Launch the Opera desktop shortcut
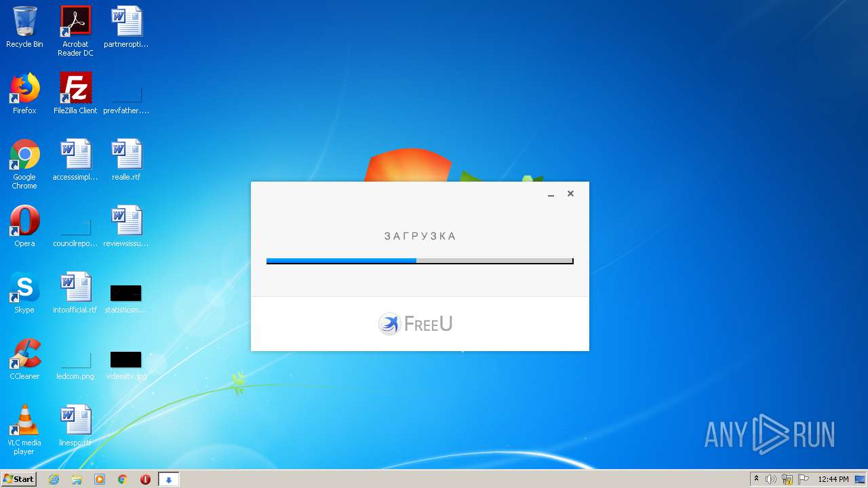 coord(24,227)
